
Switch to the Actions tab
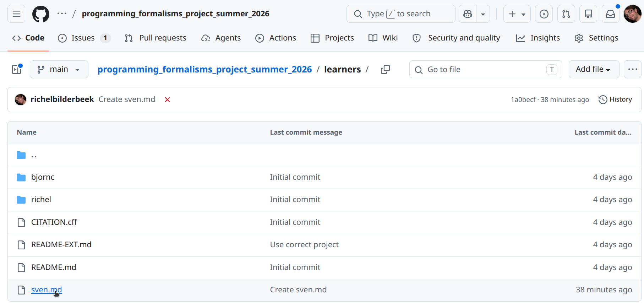coord(275,38)
